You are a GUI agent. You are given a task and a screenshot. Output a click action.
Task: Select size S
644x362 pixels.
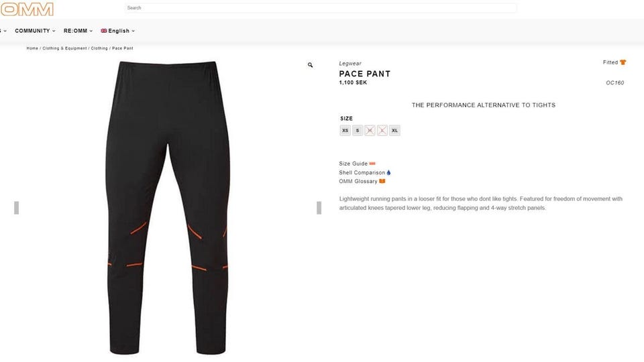(x=358, y=131)
